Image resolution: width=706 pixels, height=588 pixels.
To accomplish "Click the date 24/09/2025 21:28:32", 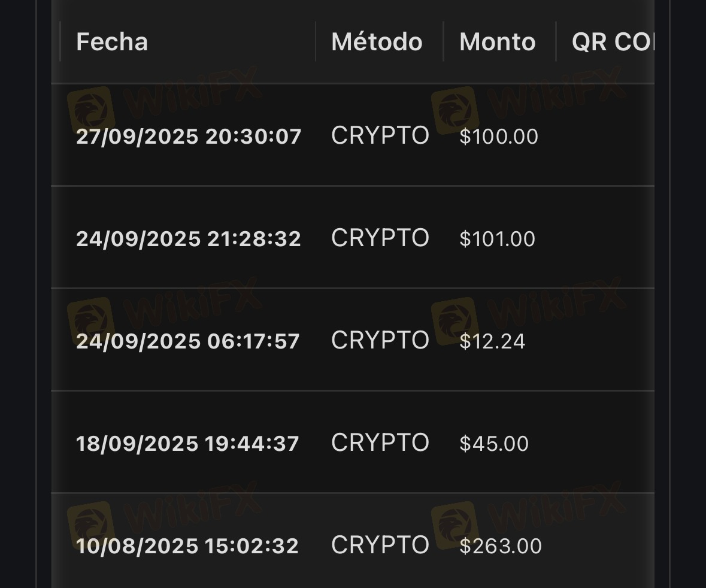I will point(189,239).
